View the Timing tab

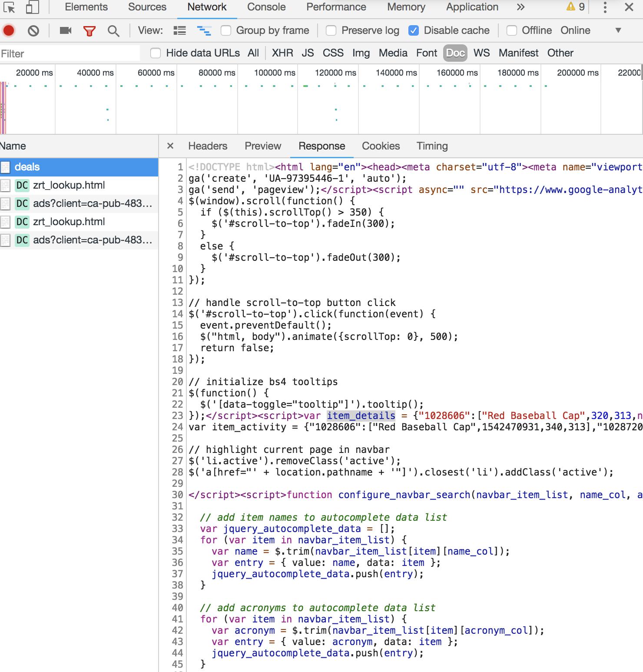click(x=432, y=146)
